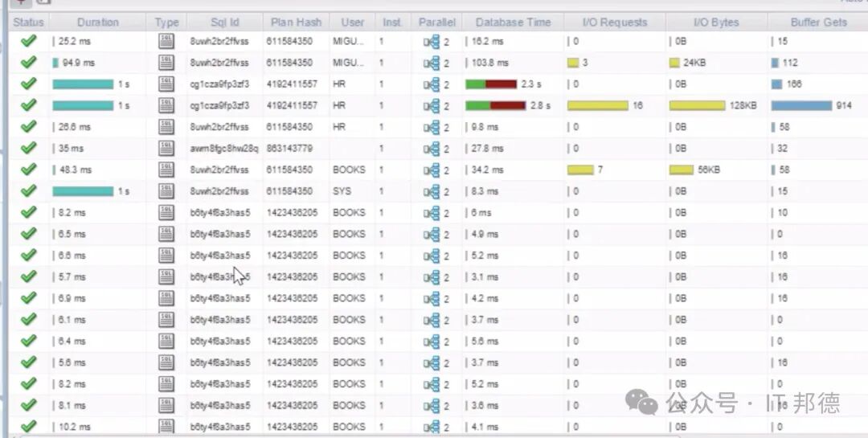
Task: Click the Inst. column header
Action: pos(392,23)
